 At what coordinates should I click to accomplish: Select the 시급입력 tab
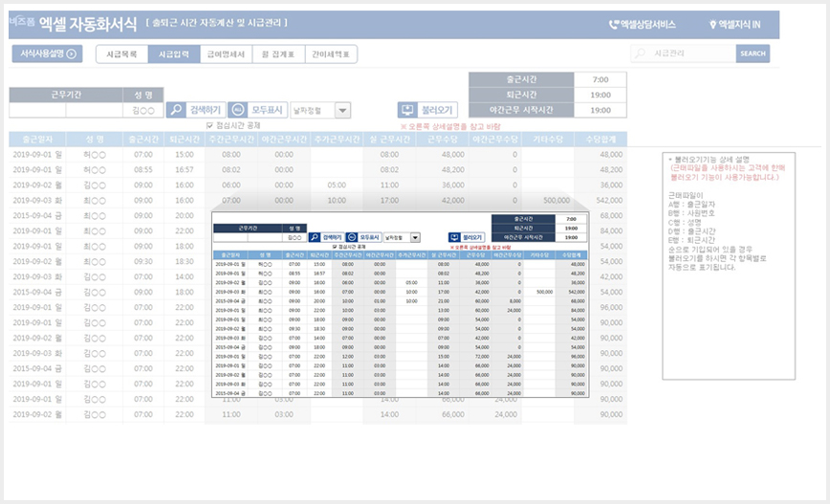tap(174, 54)
